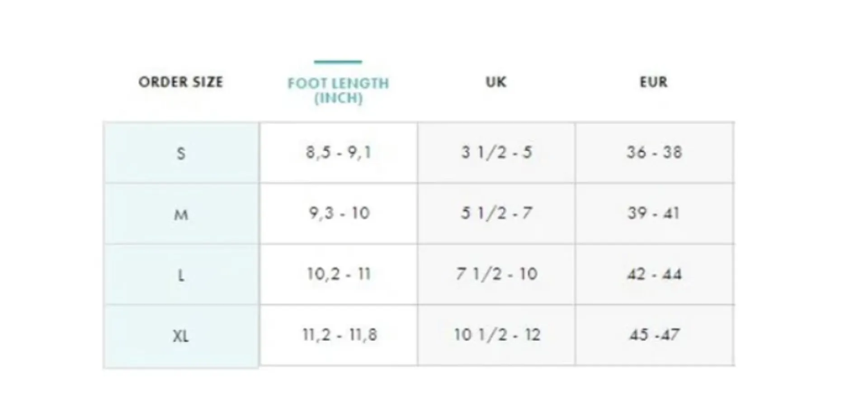This screenshot has height=414, width=868.
Task: Click UK size cell 5 1/2 - 7
Action: click(496, 214)
